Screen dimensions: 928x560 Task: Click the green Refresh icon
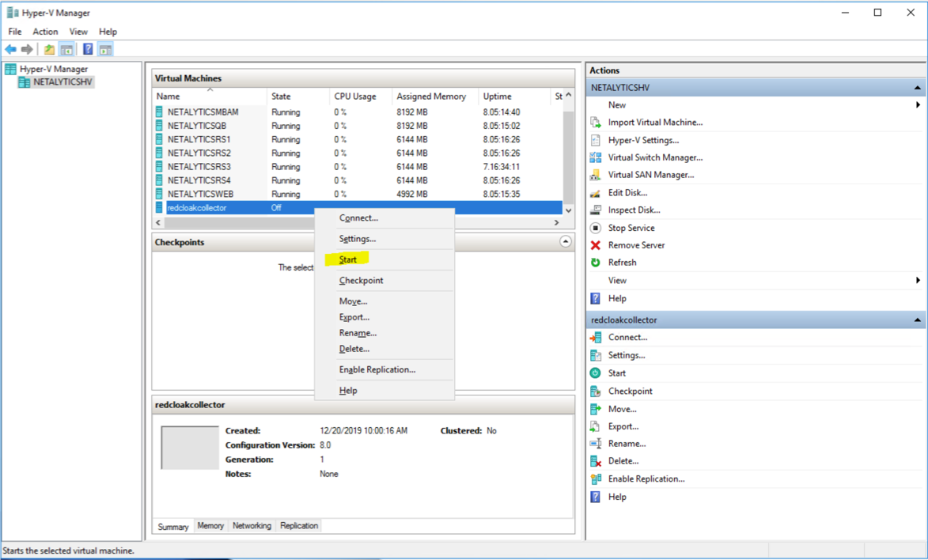coord(596,263)
